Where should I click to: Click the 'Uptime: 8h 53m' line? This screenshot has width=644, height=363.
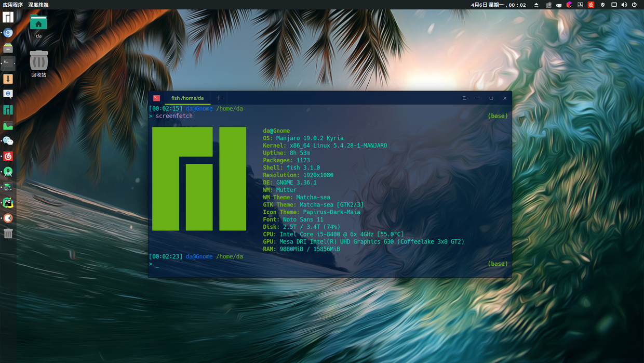pyautogui.click(x=287, y=153)
